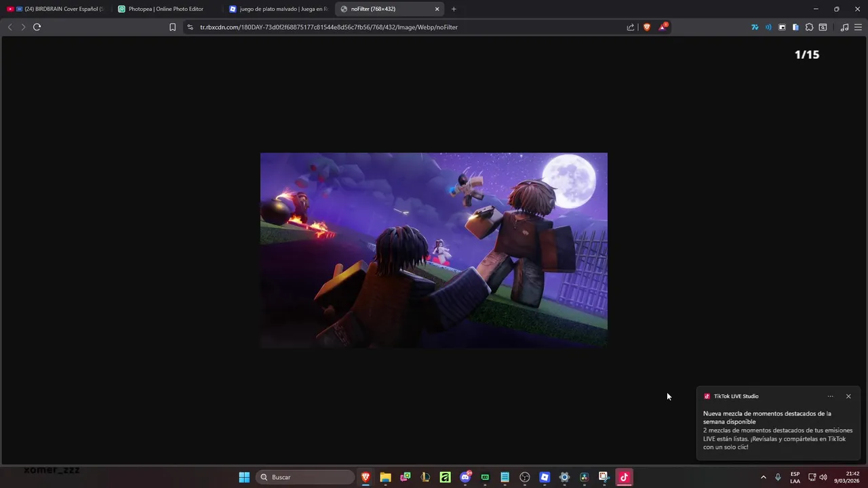This screenshot has height=488, width=868.
Task: Click the 1/15 image counter
Action: coord(807,54)
